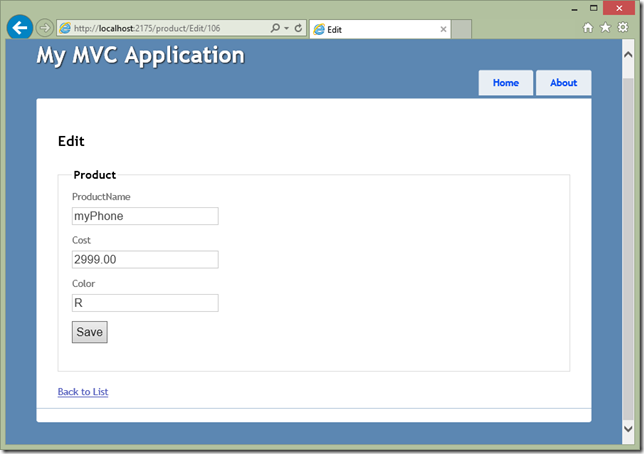Switch to the Edit browser tab
The width and height of the screenshot is (644, 454).
point(380,29)
